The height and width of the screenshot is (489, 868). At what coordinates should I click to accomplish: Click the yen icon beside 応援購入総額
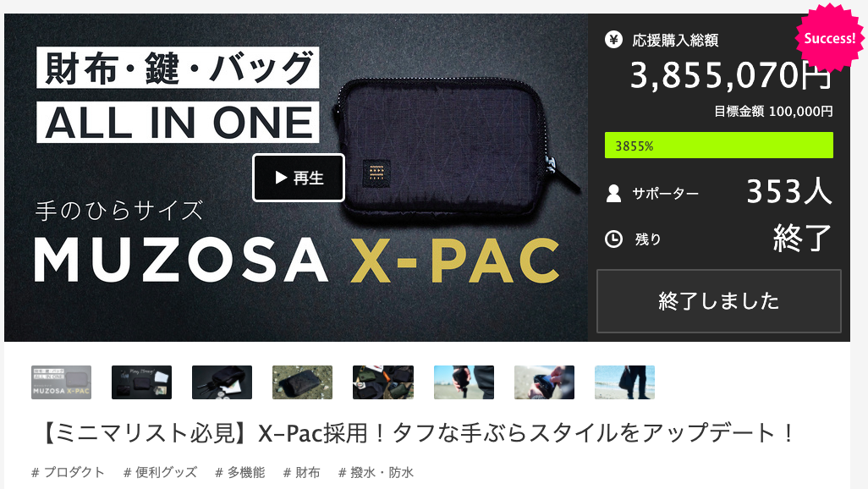[x=613, y=40]
